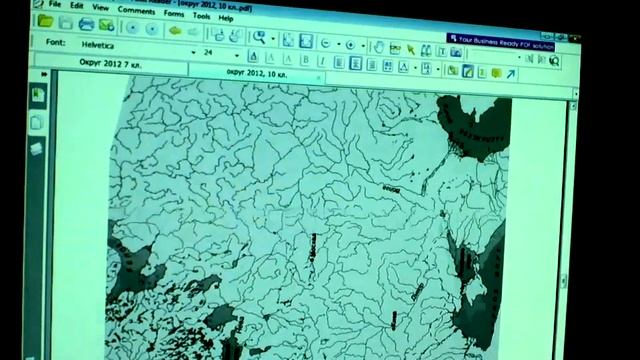This screenshot has width=640, height=360.
Task: Open the font size 24 dropdown
Action: pyautogui.click(x=237, y=56)
